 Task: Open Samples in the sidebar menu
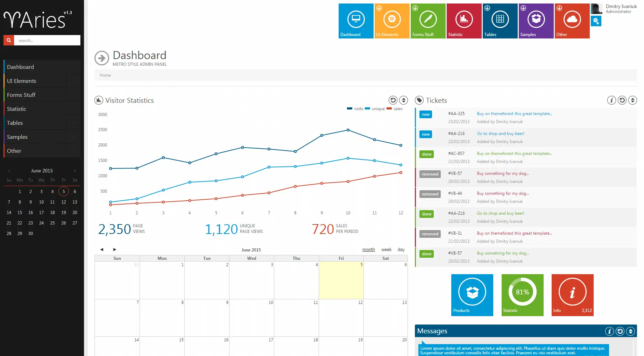pos(35,137)
